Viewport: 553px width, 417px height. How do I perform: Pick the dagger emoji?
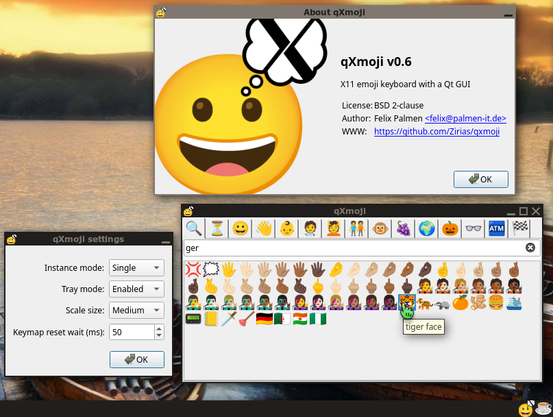point(229,319)
